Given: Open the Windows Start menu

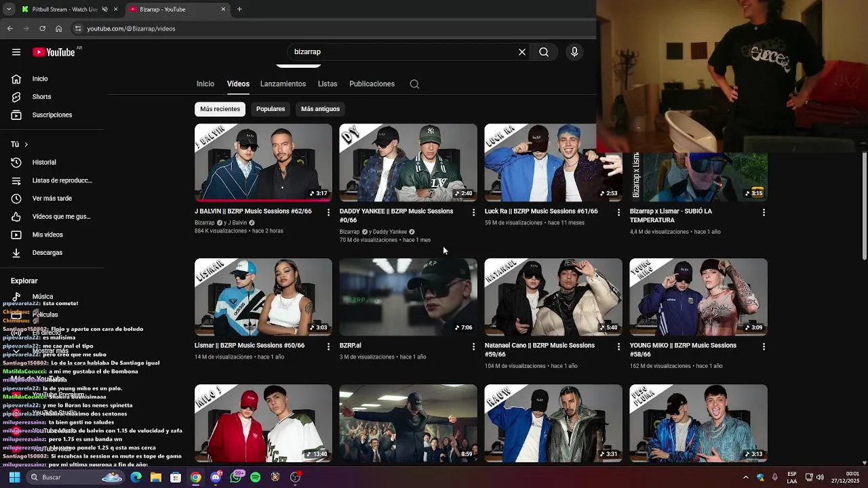Looking at the screenshot, I should tap(14, 477).
